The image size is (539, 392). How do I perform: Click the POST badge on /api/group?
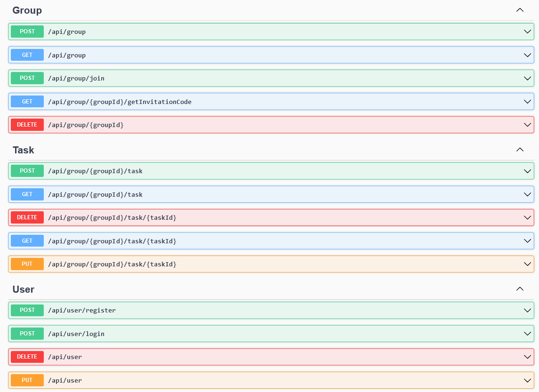tap(27, 32)
